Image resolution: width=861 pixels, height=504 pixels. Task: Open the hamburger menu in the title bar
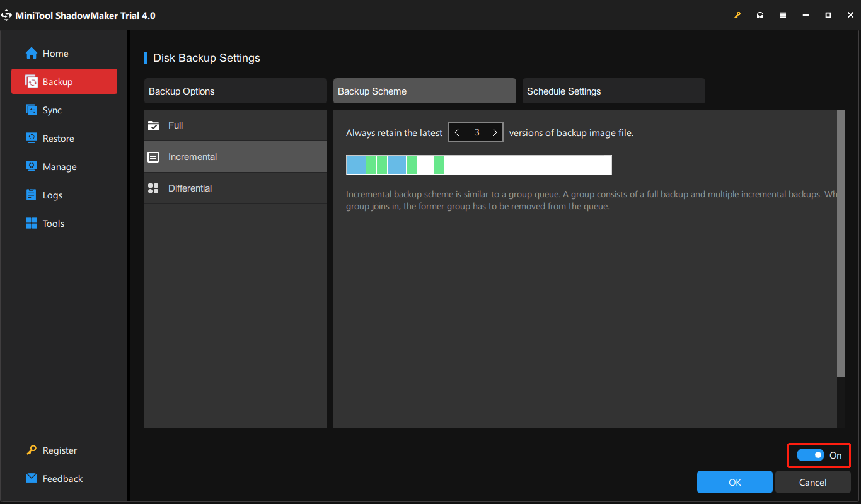[783, 14]
